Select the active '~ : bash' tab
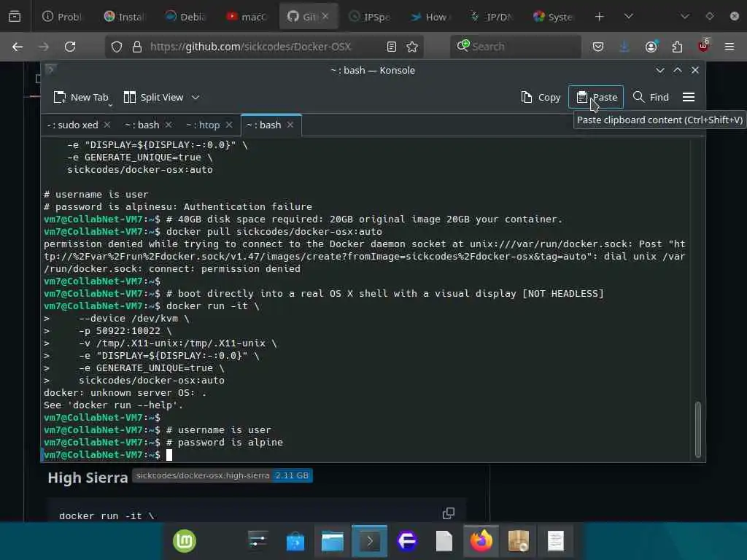Image resolution: width=747 pixels, height=560 pixels. 264,125
